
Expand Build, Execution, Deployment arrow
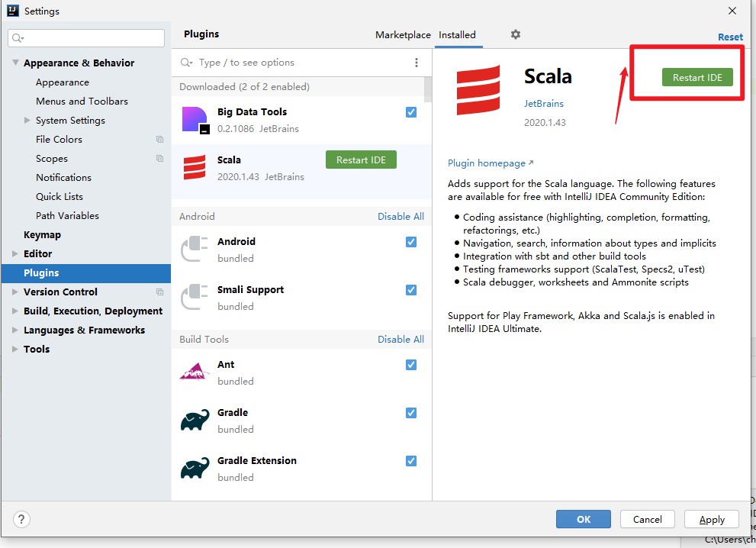tap(15, 311)
